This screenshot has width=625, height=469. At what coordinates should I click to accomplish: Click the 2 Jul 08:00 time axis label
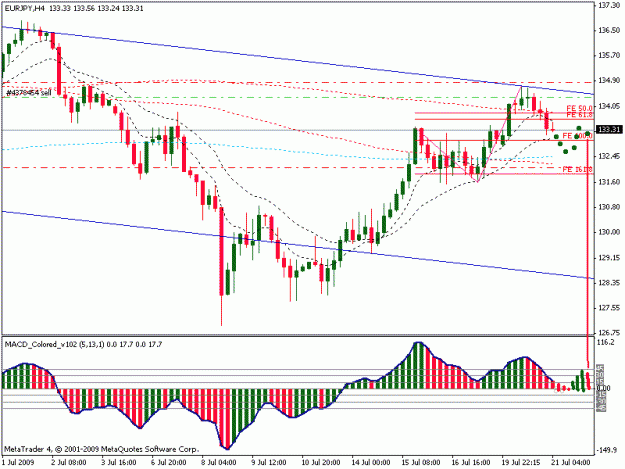click(x=69, y=463)
